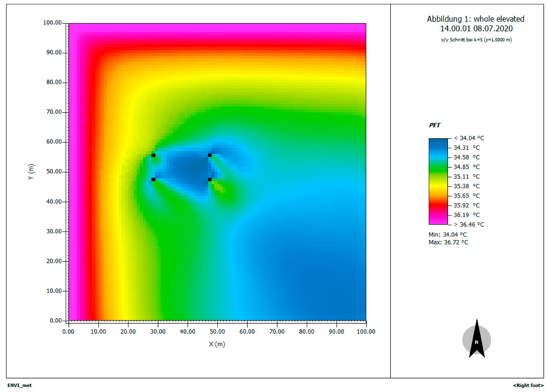Click the lower-left black square marker on map
Image resolution: width=548 pixels, height=392 pixels.
[153, 179]
